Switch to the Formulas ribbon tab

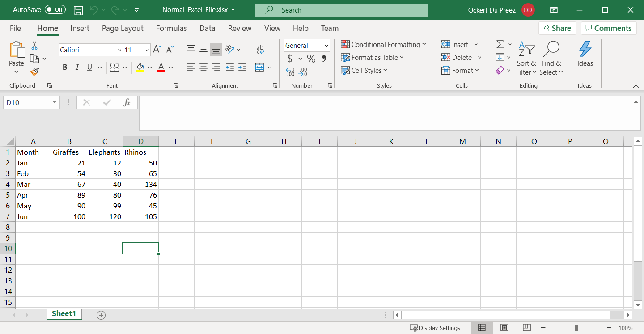[x=171, y=28]
